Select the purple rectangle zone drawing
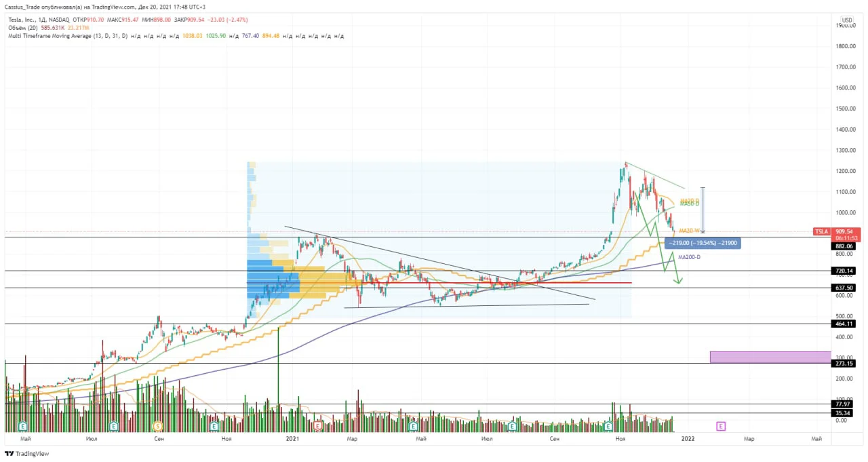 (x=770, y=357)
